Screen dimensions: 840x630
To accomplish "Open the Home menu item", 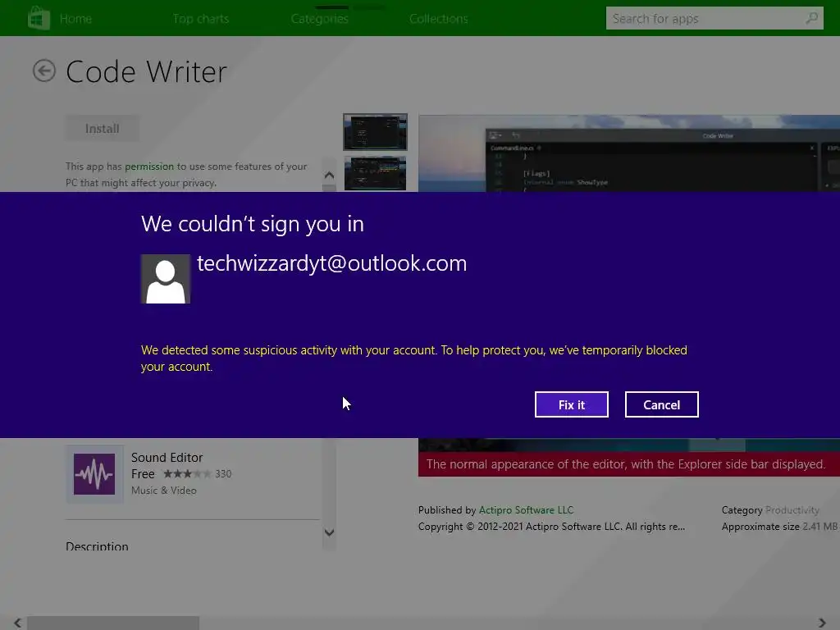I will [75, 19].
